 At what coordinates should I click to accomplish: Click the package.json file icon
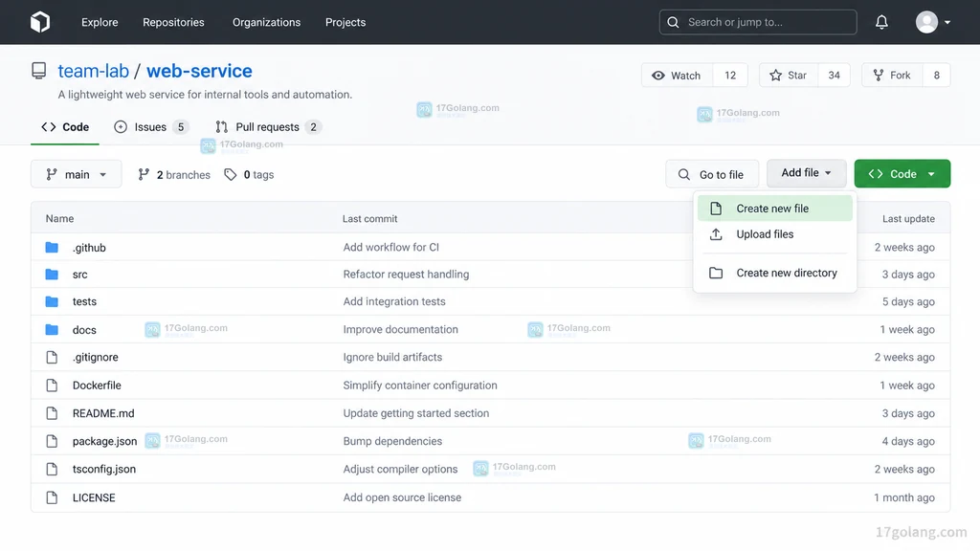click(x=52, y=441)
